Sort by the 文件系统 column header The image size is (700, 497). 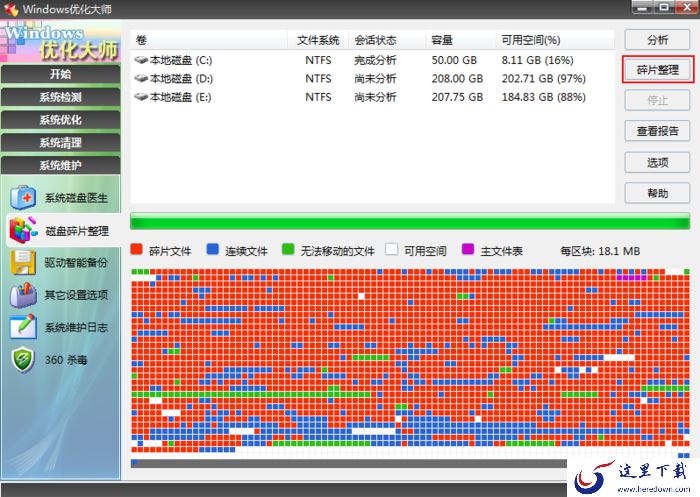tap(318, 40)
